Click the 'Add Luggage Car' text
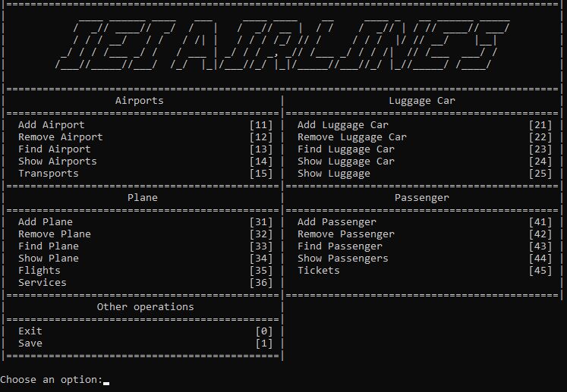 [x=343, y=125]
